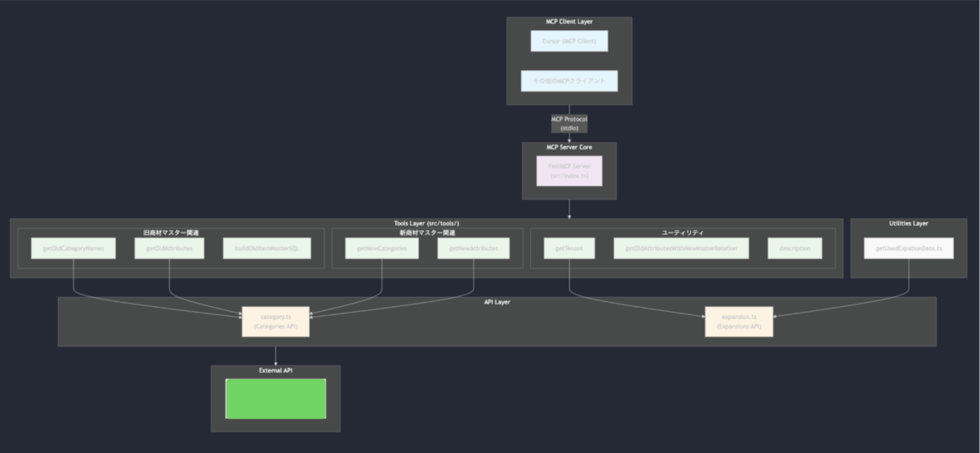Click the MCP Server Core title

[x=569, y=148]
